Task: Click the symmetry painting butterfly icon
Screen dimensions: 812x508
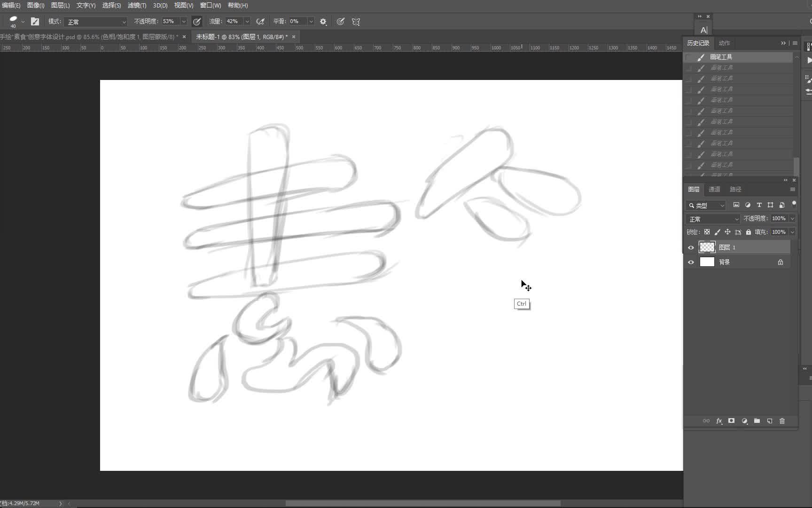Action: 356,21
